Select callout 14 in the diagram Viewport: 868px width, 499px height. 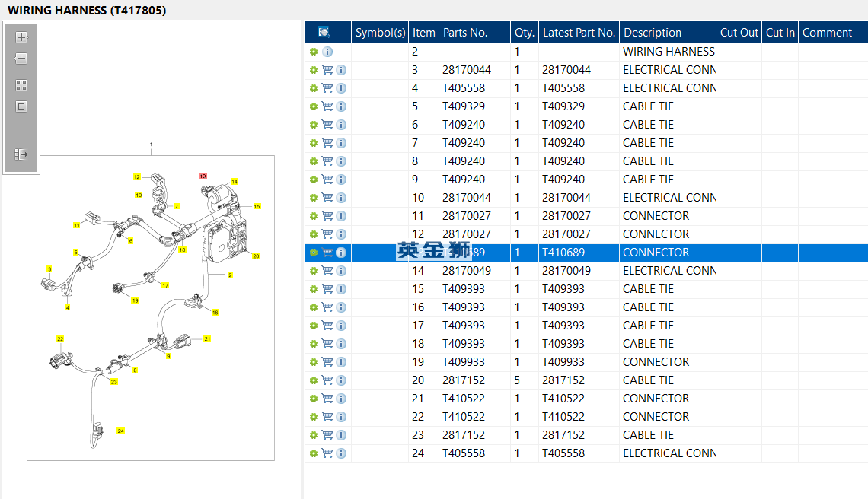click(x=235, y=182)
